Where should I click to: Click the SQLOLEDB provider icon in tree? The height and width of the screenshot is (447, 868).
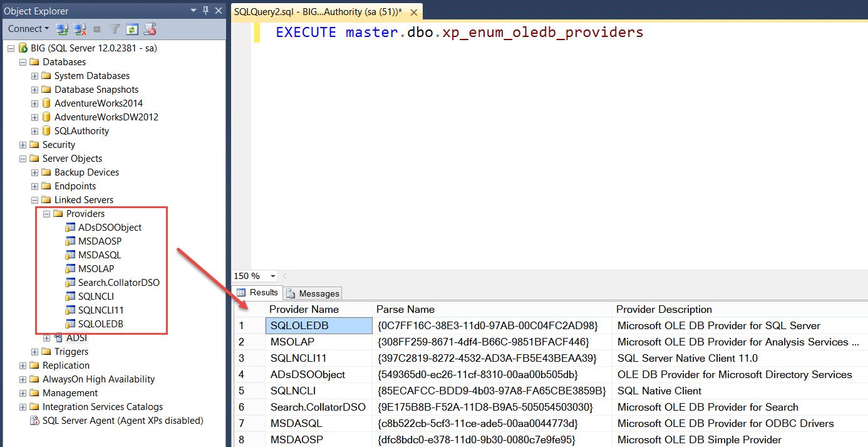pyautogui.click(x=70, y=324)
